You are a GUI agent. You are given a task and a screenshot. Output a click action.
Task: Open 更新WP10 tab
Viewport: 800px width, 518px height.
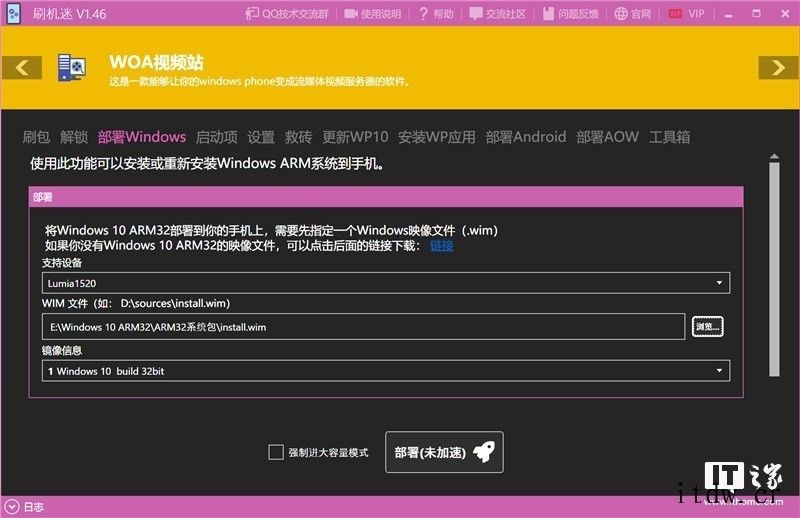pos(355,137)
